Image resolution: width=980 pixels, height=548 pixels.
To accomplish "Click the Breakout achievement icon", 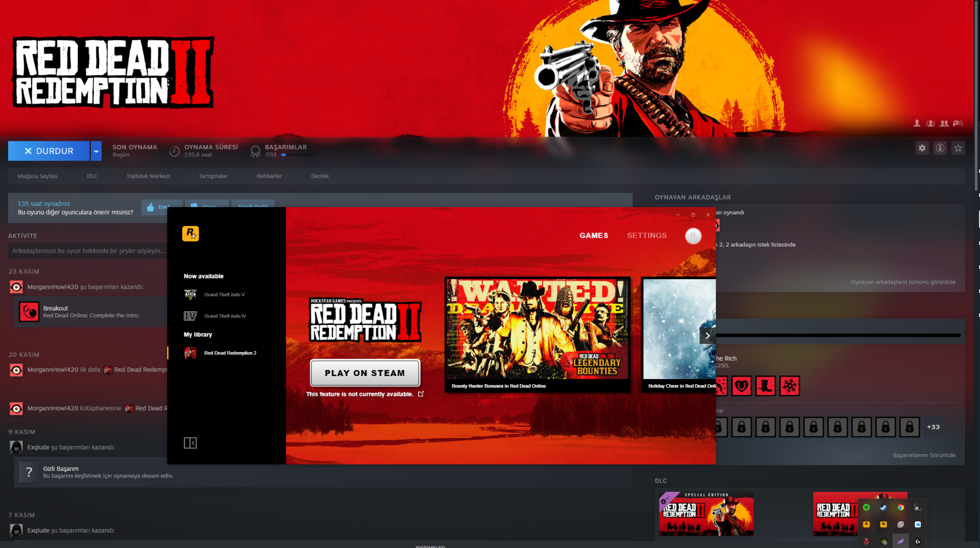I will tap(29, 312).
